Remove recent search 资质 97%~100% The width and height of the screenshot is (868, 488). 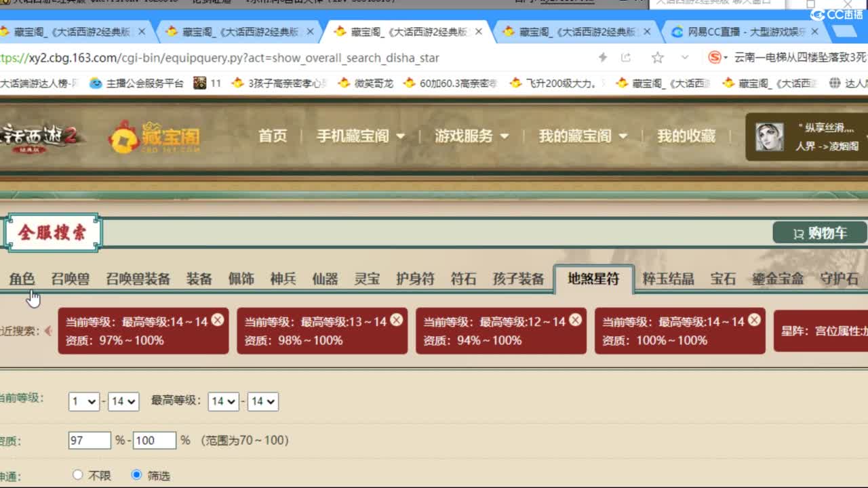click(x=217, y=320)
